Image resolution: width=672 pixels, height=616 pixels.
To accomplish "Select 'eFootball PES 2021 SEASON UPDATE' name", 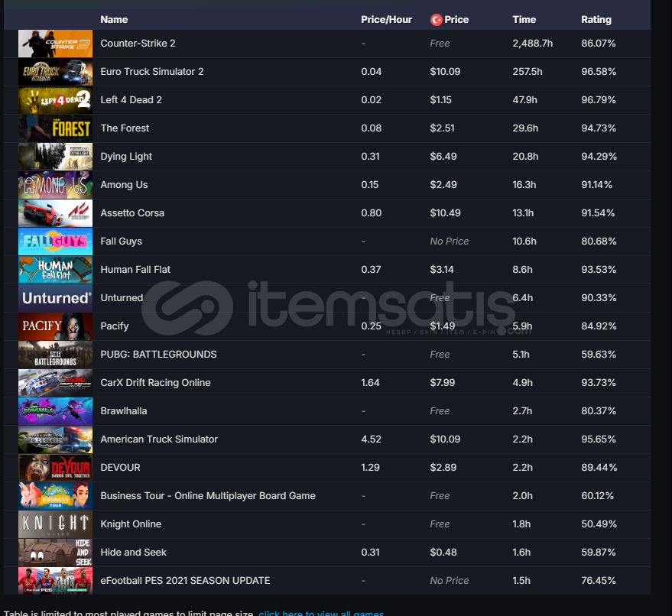I will [185, 580].
